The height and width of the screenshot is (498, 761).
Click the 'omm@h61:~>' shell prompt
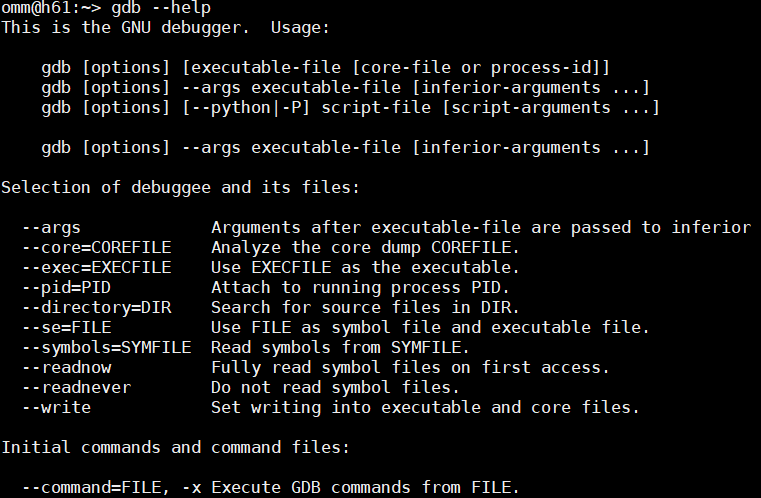[51, 8]
